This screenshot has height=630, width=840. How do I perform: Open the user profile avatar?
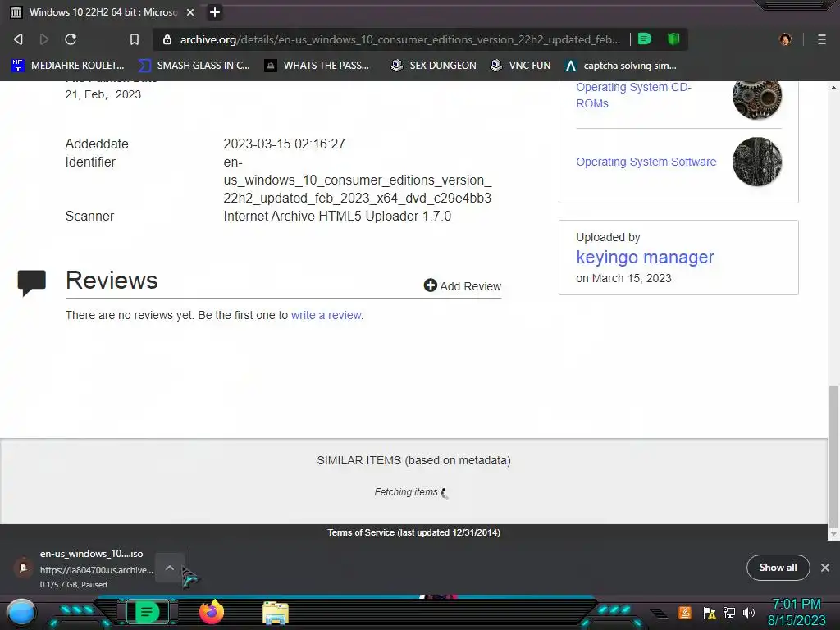click(x=785, y=39)
